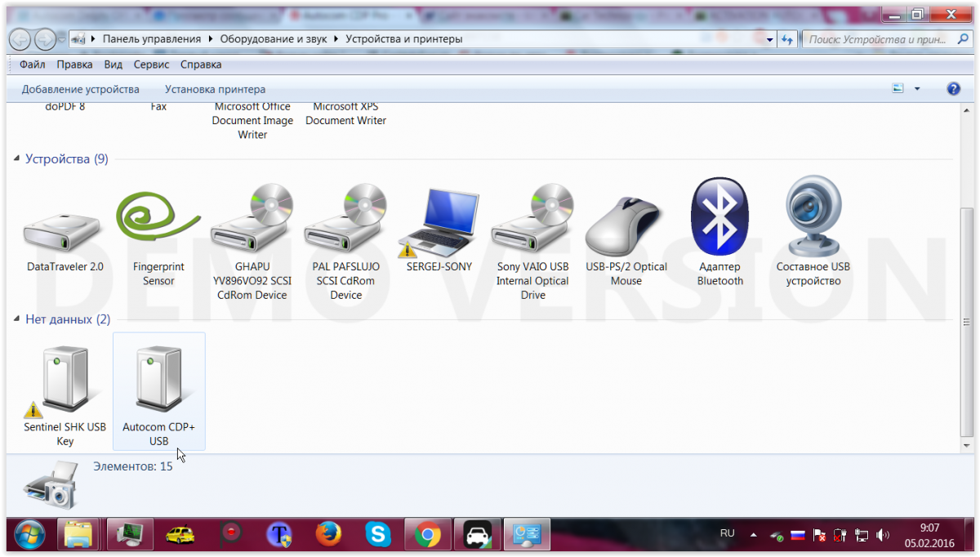Click the RU language indicator

point(727,534)
